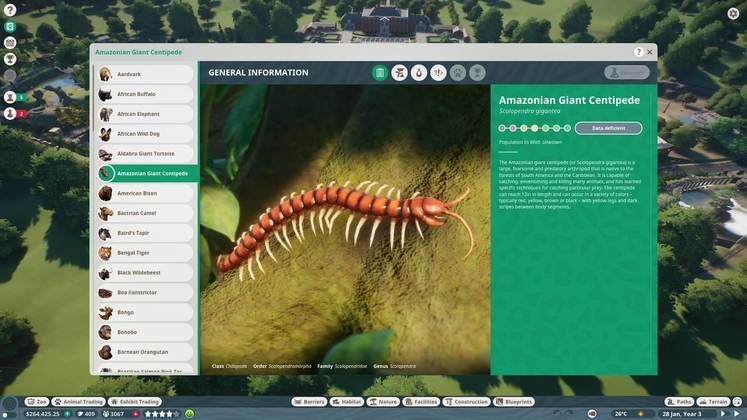
Task: Open the Habitat build menu
Action: [347, 402]
